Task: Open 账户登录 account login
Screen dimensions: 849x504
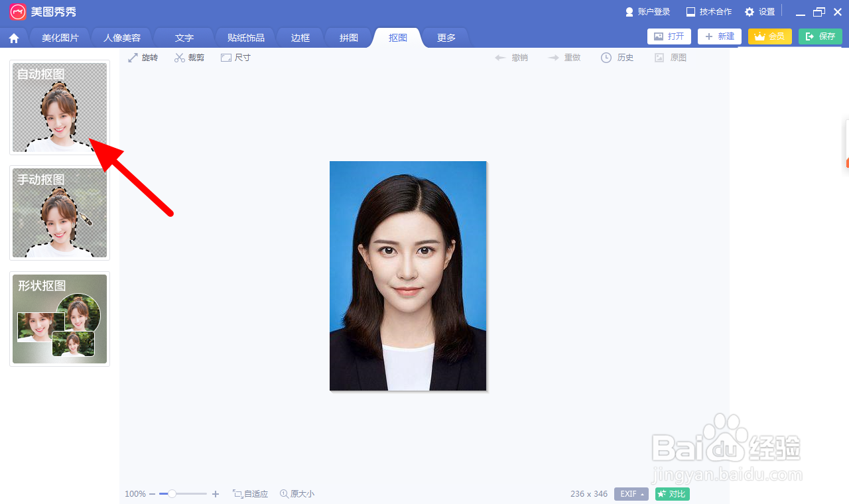Action: click(x=647, y=12)
